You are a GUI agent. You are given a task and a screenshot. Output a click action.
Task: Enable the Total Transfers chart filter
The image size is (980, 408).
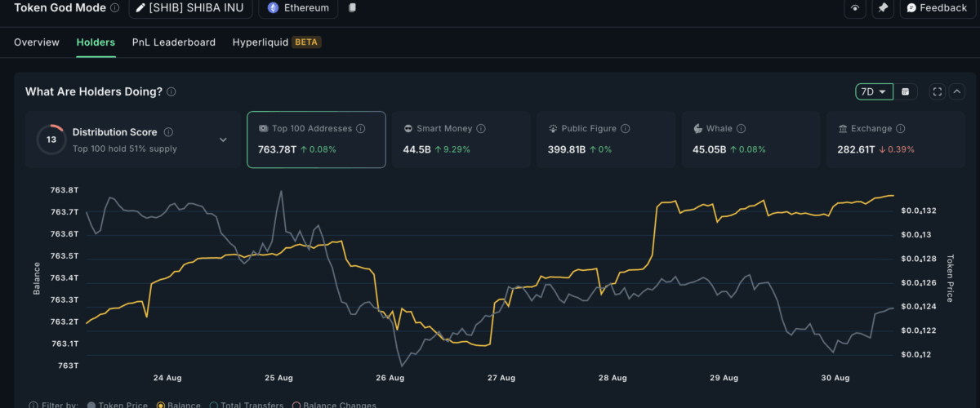click(x=213, y=405)
